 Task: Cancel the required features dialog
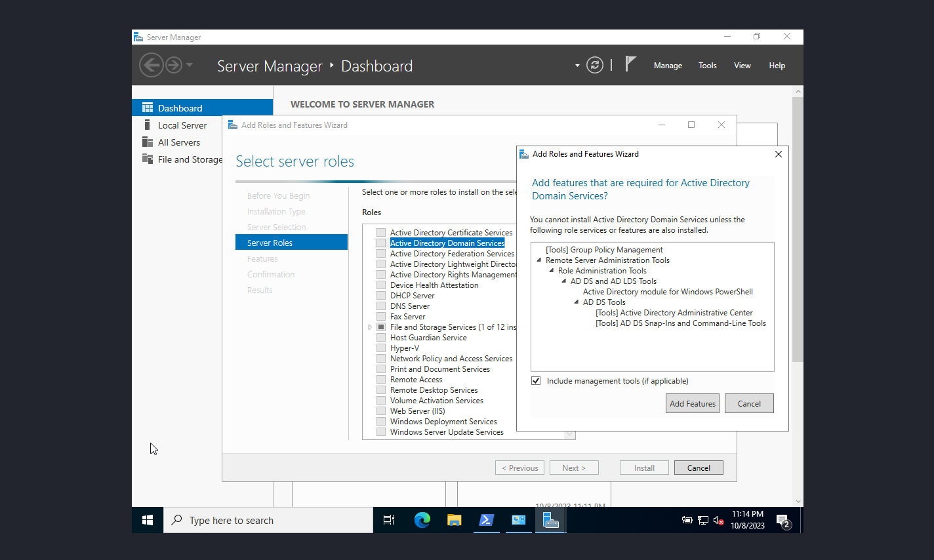[749, 403]
